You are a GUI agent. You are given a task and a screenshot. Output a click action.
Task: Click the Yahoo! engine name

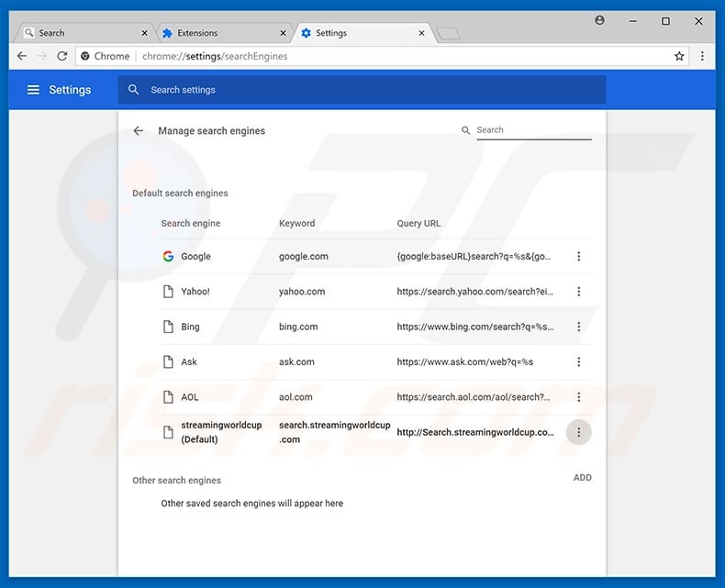click(x=195, y=291)
